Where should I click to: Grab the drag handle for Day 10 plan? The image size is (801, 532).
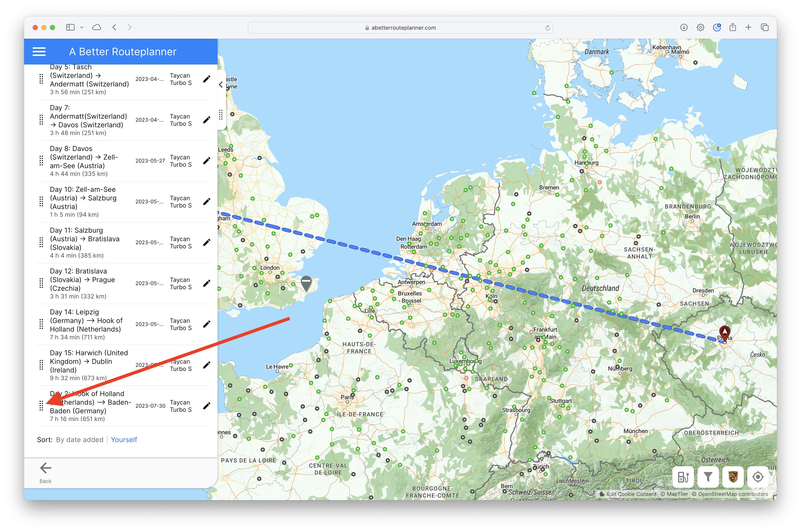pos(41,201)
